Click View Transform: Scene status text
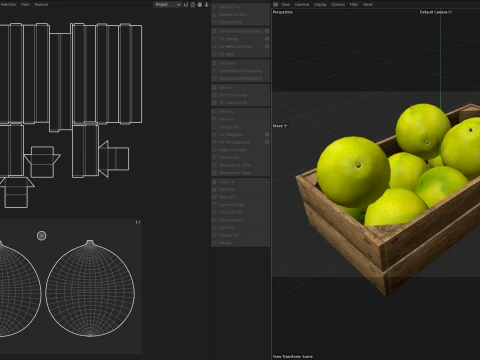Image resolution: width=480 pixels, height=360 pixels. tap(293, 357)
